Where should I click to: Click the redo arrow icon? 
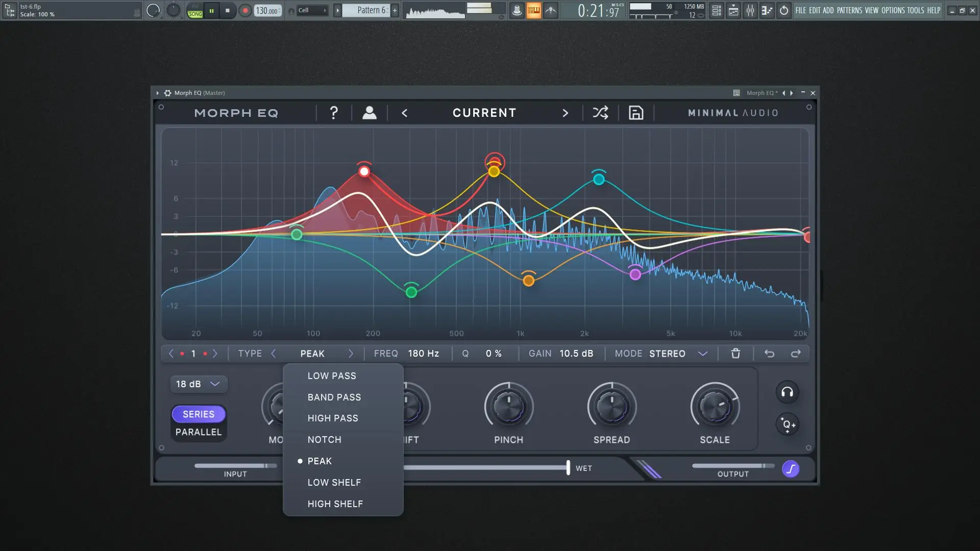[796, 354]
